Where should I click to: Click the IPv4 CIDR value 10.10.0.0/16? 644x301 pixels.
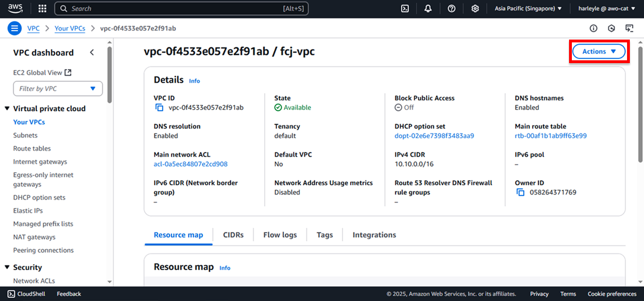414,164
